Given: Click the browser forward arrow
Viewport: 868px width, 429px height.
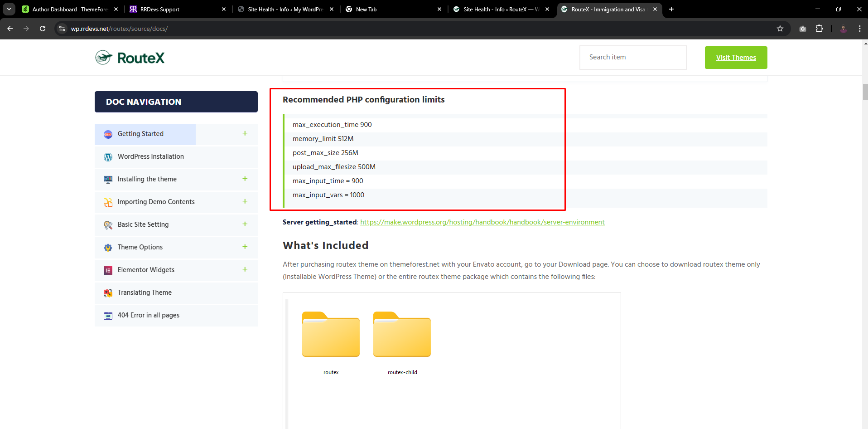Looking at the screenshot, I should (x=26, y=29).
